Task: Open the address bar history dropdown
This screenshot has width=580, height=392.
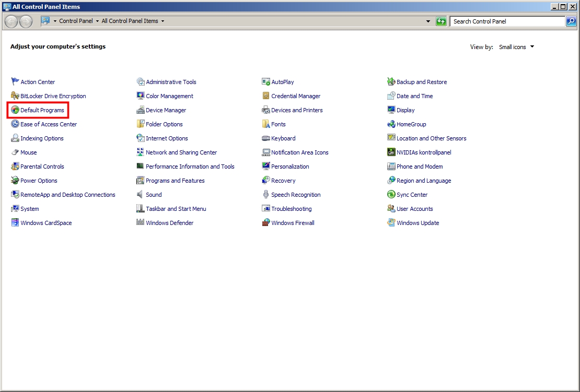Action: click(x=428, y=21)
